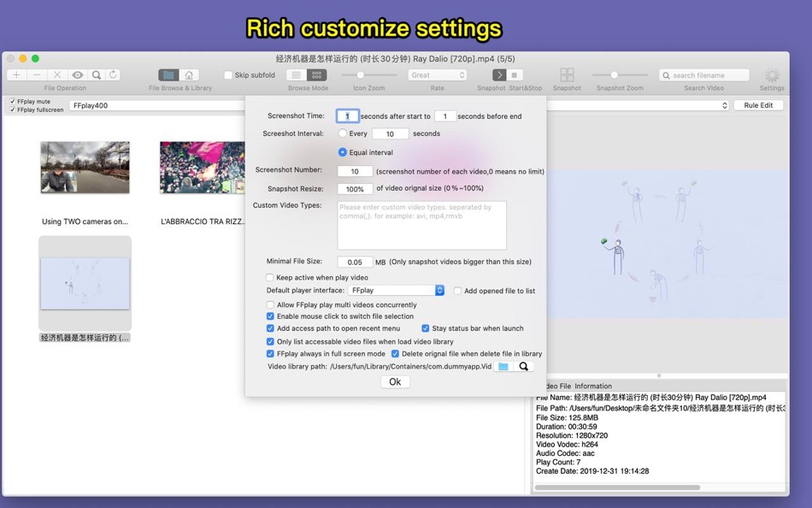Click the large video snapshot preview image
The image size is (812, 508).
pos(668,244)
